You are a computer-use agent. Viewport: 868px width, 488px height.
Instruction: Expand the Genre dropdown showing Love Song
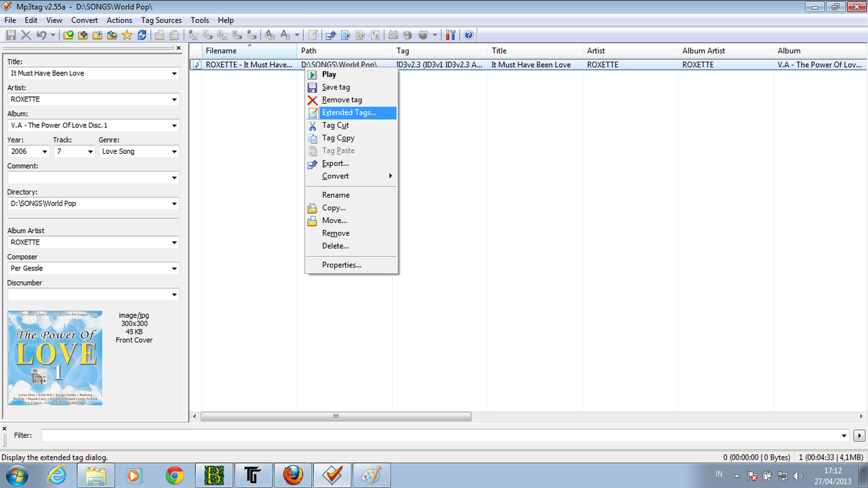coord(174,152)
